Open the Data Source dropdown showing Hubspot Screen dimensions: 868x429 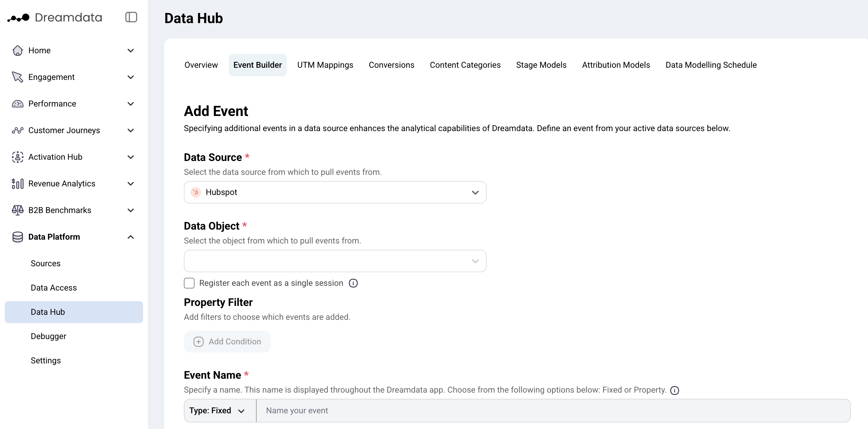(335, 192)
